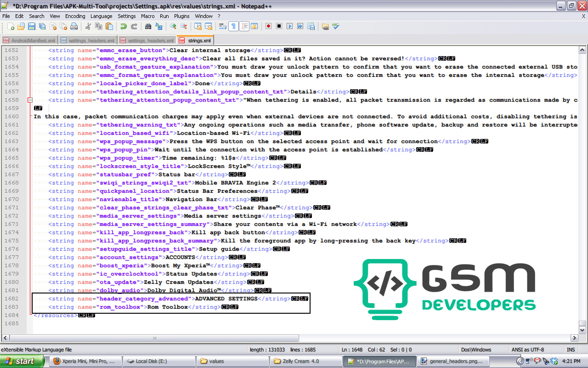
Task: Open Find with the binoculars icon
Action: point(148,26)
